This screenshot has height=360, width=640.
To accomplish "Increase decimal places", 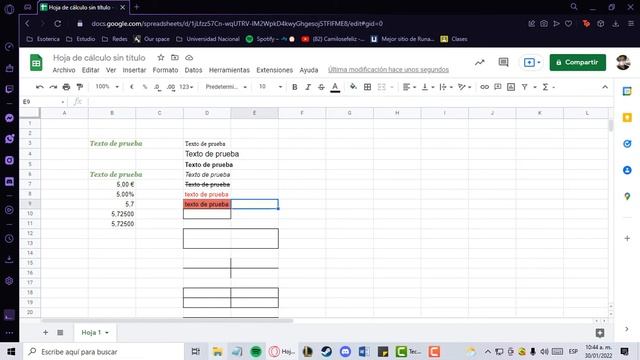I will [171, 87].
